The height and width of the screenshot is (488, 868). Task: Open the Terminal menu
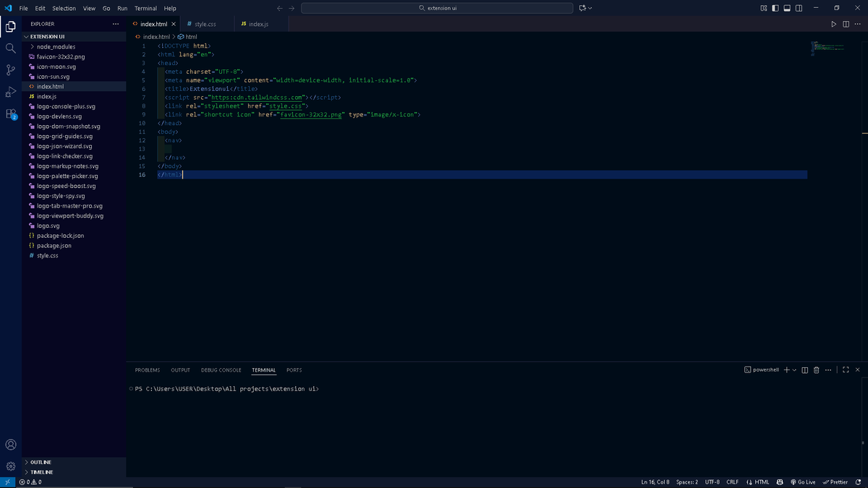point(145,8)
